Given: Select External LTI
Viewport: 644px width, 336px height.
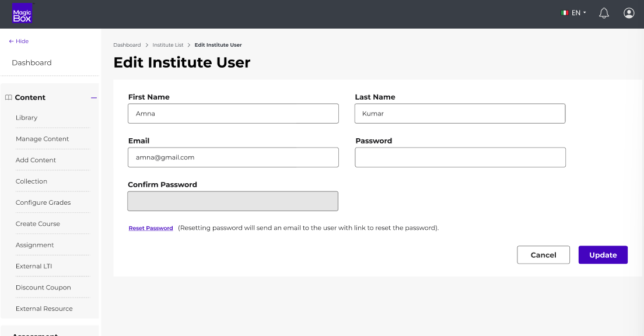Looking at the screenshot, I should [34, 266].
